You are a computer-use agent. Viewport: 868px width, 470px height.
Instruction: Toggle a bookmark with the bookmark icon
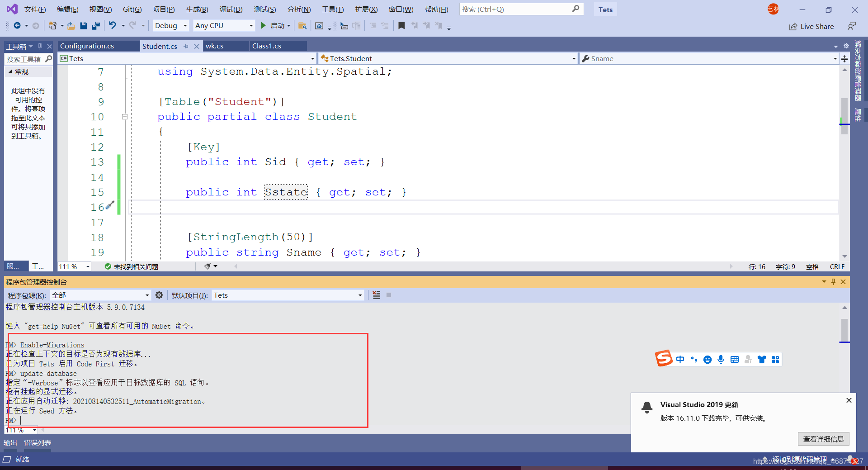tap(401, 26)
